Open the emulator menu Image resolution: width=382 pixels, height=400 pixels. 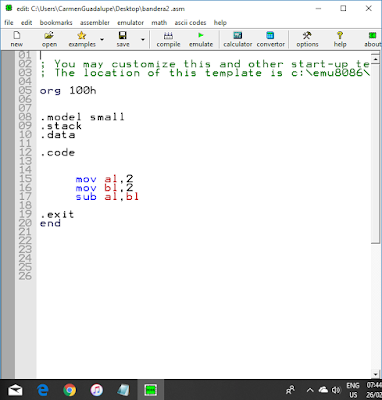click(130, 23)
